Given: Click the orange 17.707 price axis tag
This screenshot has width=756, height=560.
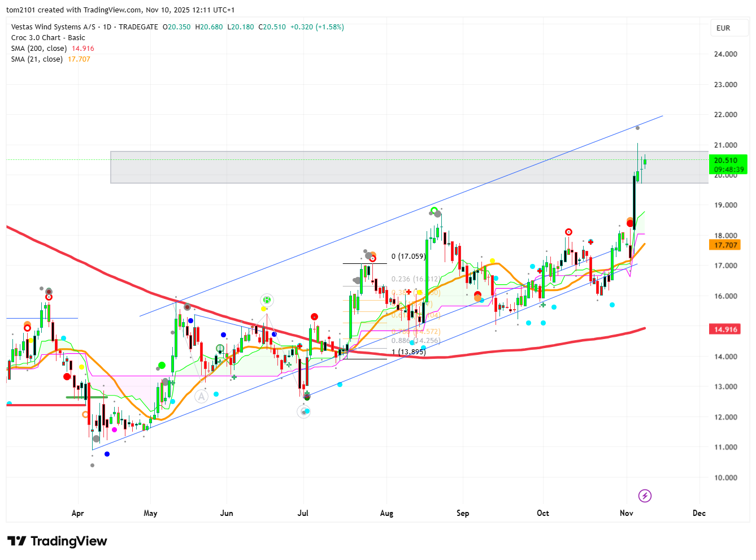Looking at the screenshot, I should [725, 245].
